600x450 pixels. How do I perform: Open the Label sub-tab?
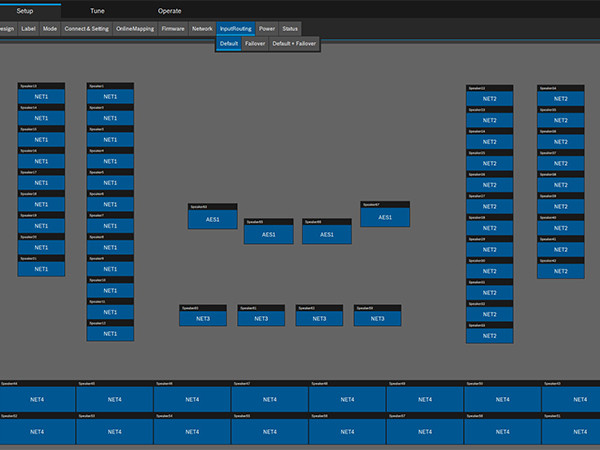[28, 29]
